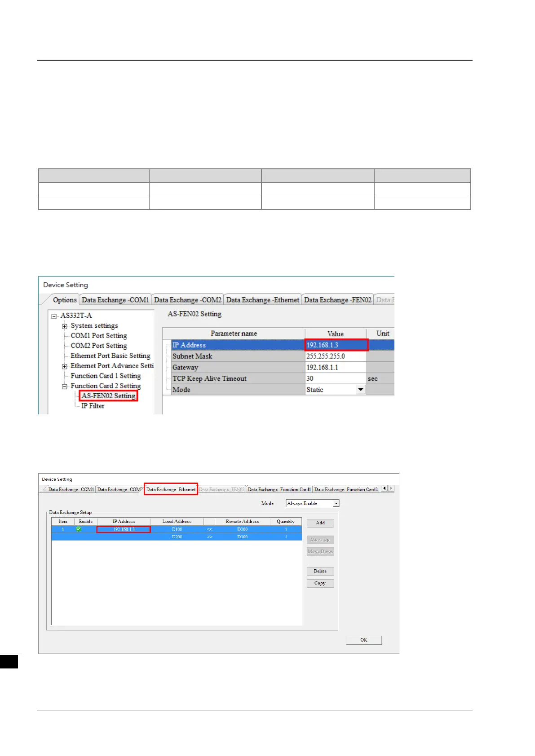
Task: Toggle the green Enable checkmark for item 1
Action: (x=79, y=529)
